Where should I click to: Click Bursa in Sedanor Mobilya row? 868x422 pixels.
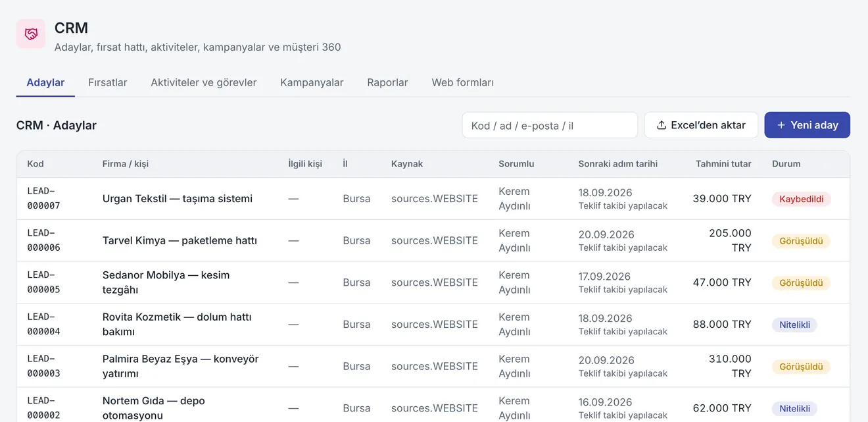[x=356, y=282]
